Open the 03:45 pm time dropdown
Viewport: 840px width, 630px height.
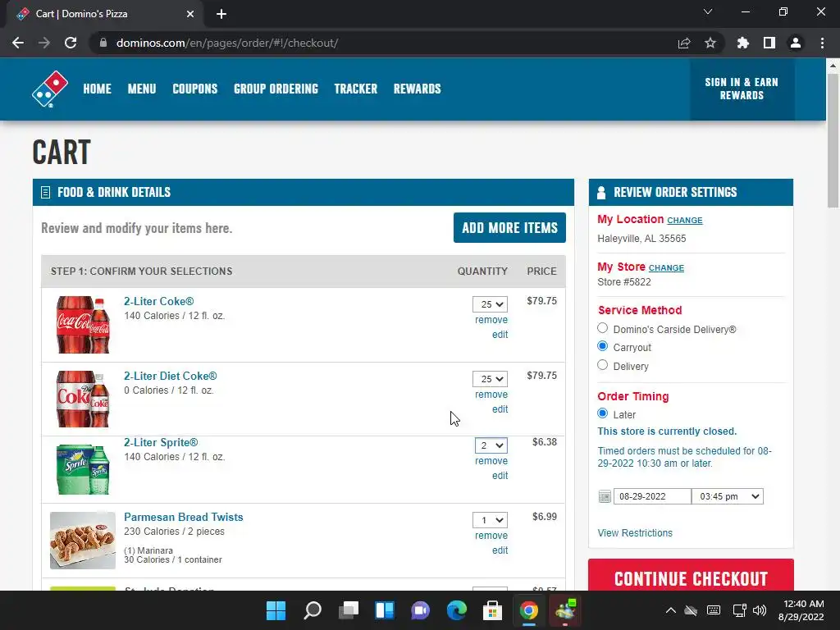(x=728, y=496)
